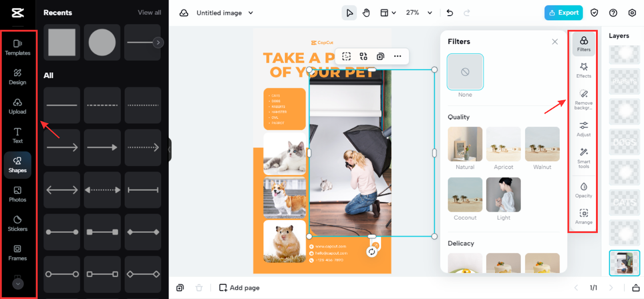Undo the last action
The image size is (644, 299).
pos(450,13)
